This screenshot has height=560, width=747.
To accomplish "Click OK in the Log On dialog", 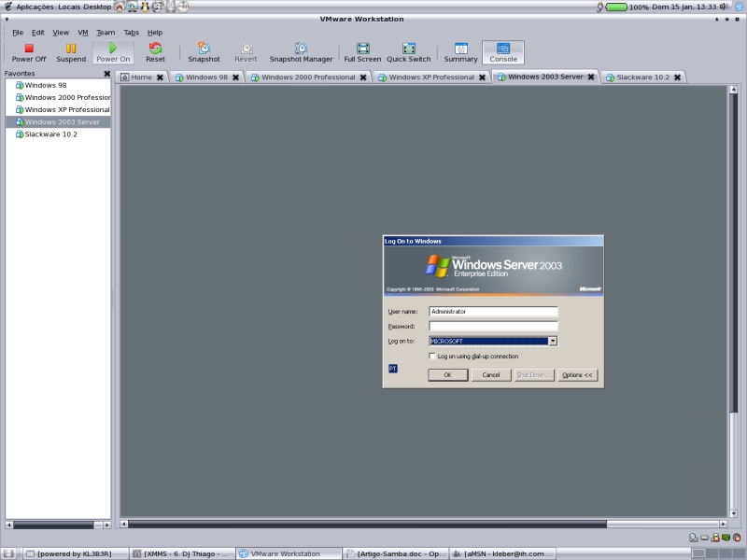I will [x=448, y=375].
